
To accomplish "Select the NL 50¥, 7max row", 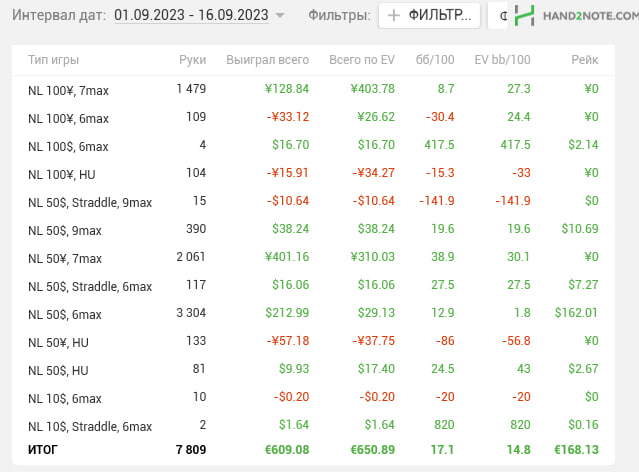I will pyautogui.click(x=313, y=257).
